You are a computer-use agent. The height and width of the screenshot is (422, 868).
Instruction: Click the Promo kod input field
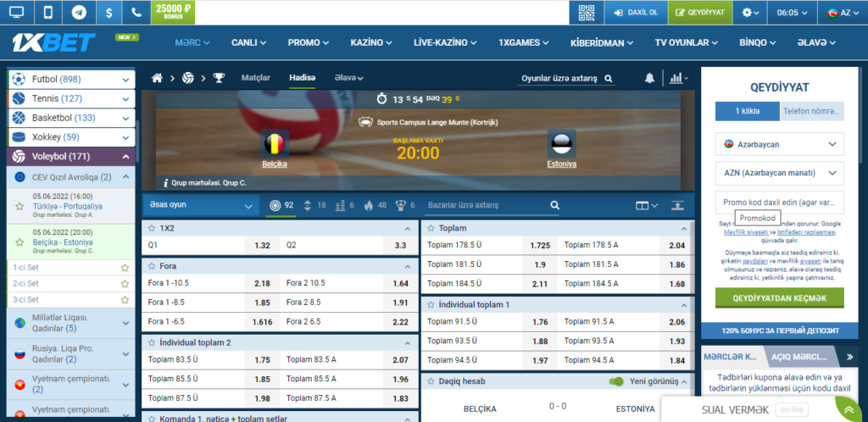pos(780,203)
